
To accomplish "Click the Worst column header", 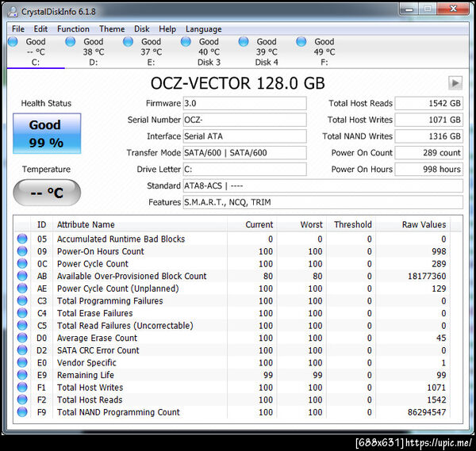I will pos(301,224).
